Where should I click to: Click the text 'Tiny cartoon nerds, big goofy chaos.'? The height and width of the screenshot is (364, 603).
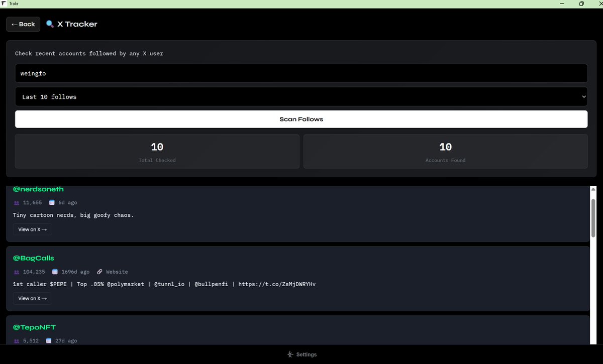(73, 215)
